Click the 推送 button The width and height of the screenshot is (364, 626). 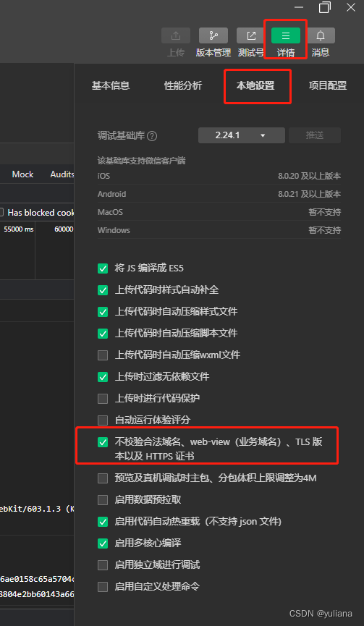point(315,135)
